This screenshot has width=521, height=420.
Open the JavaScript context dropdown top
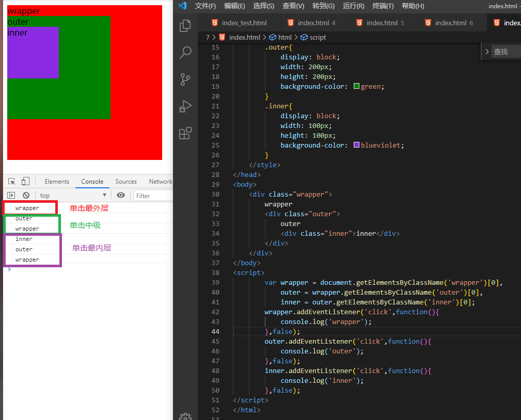point(73,195)
